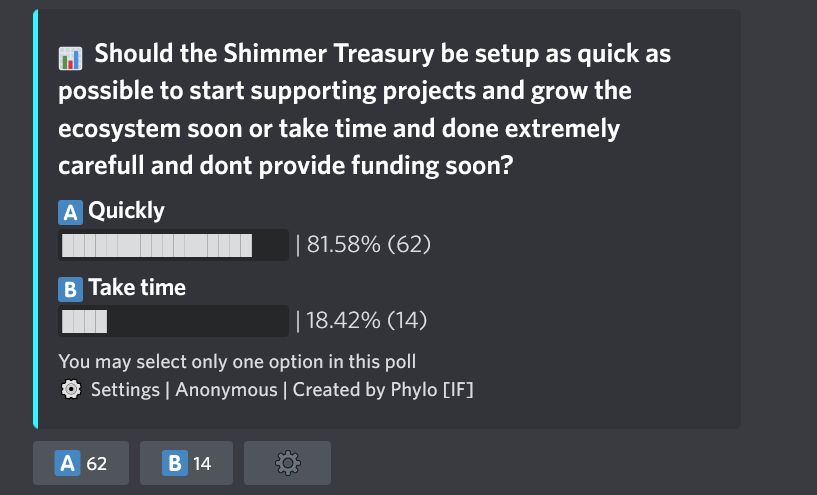This screenshot has height=495, width=817.
Task: Click the gear reaction button below the poll
Action: [287, 463]
